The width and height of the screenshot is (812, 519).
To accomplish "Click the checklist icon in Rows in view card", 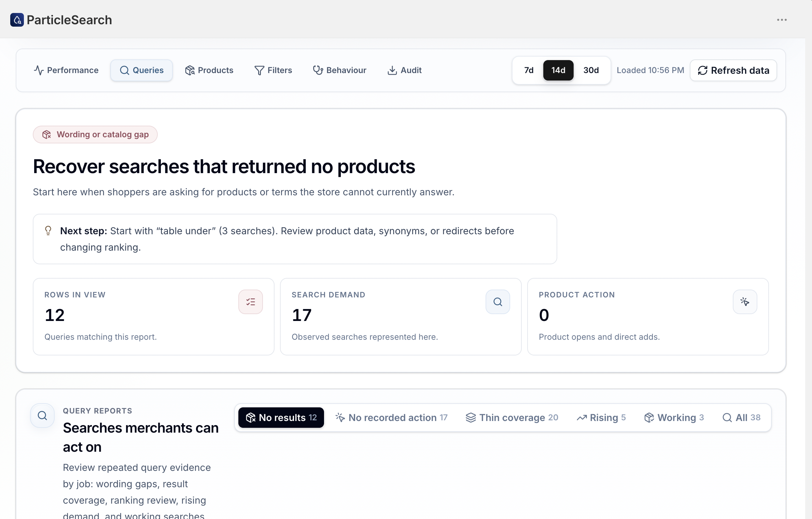I will (251, 302).
